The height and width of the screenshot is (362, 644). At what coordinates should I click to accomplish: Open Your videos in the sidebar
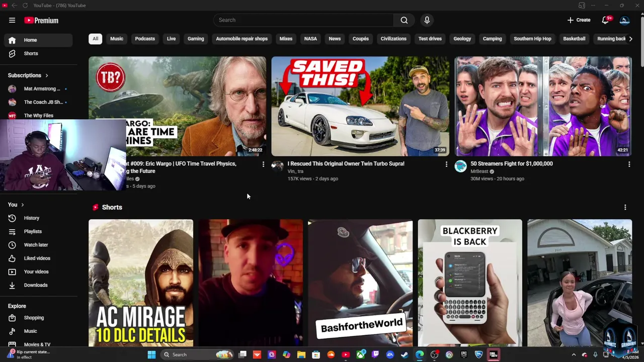tap(38, 271)
